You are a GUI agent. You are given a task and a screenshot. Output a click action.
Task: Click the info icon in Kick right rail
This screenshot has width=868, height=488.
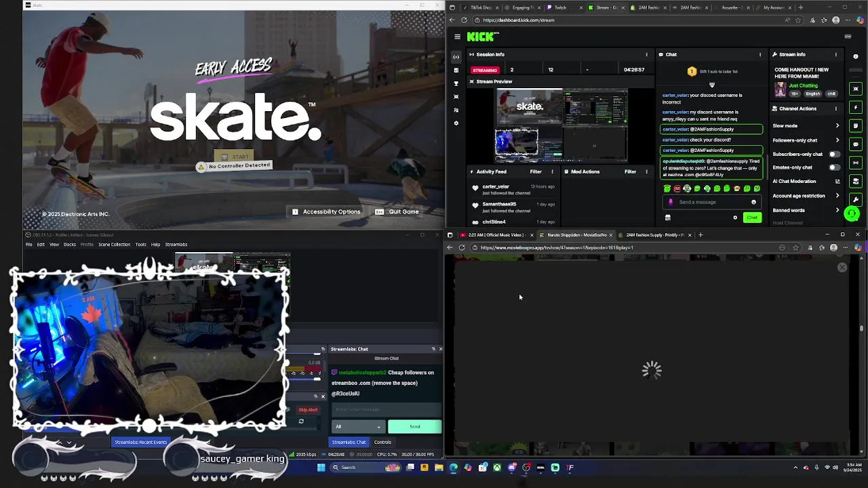(x=856, y=56)
